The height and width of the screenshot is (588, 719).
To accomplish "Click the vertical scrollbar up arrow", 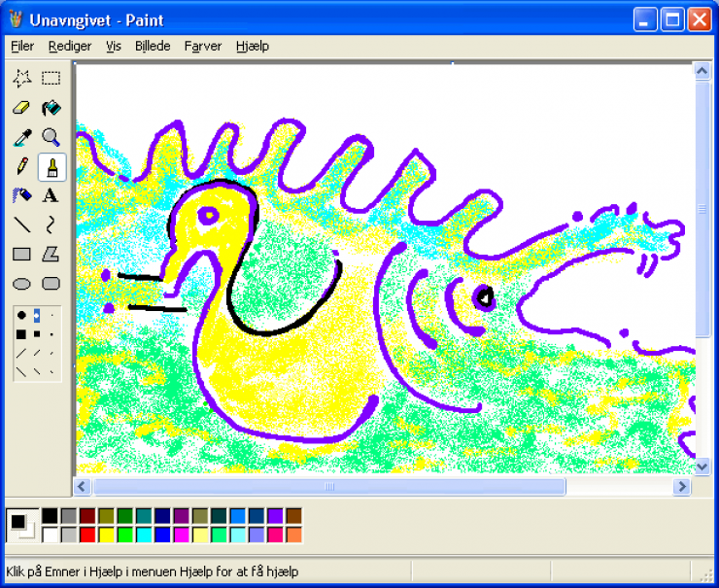I will [702, 71].
